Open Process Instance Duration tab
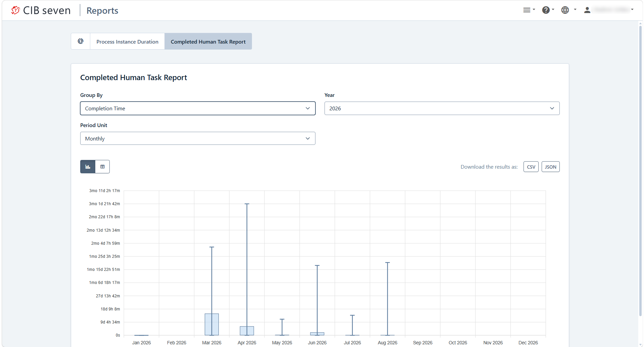Image resolution: width=644 pixels, height=347 pixels. coord(127,42)
